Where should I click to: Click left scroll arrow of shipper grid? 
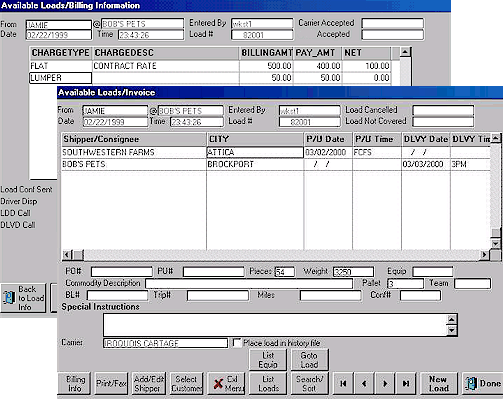[x=67, y=255]
